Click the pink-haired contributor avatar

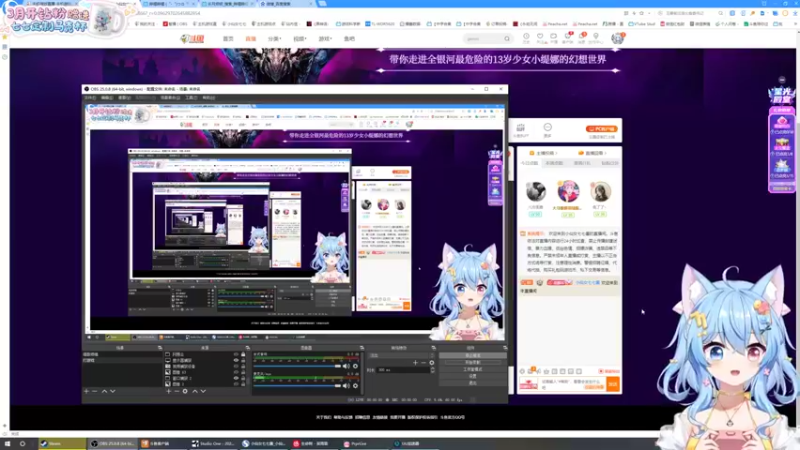[x=568, y=192]
